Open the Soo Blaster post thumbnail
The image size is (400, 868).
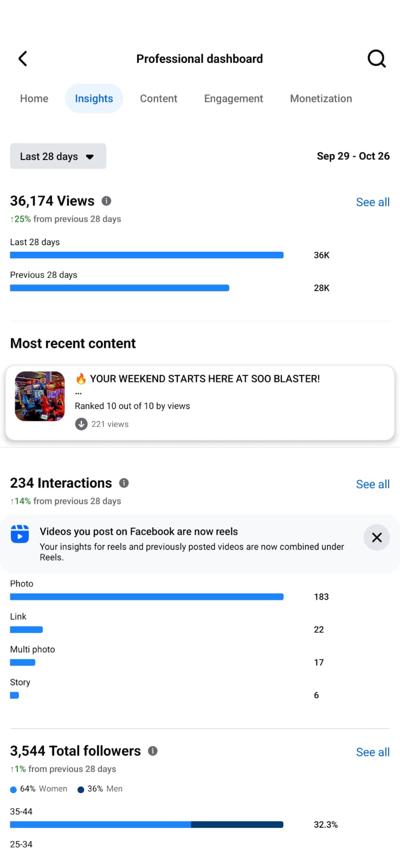(x=40, y=397)
